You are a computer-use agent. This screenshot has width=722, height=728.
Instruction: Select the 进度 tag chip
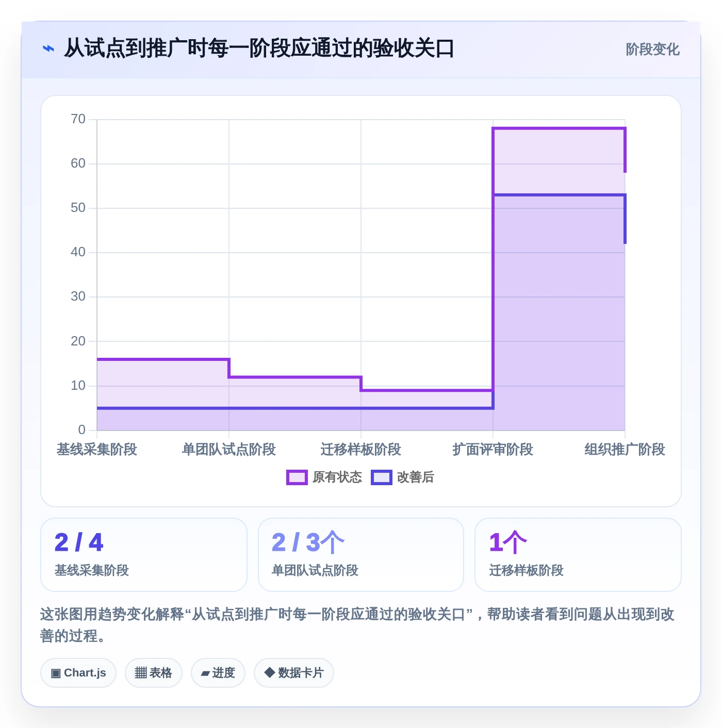pos(218,673)
